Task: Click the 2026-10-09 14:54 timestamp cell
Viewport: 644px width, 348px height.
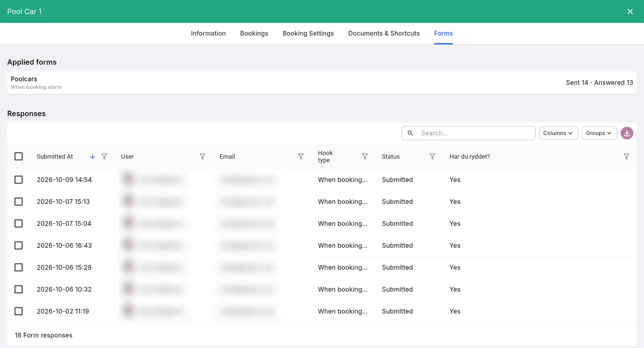Action: click(64, 180)
